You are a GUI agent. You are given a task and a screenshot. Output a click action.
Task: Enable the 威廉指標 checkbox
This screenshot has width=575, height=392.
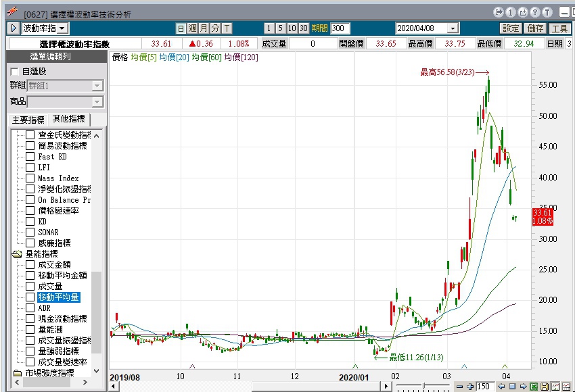point(30,243)
